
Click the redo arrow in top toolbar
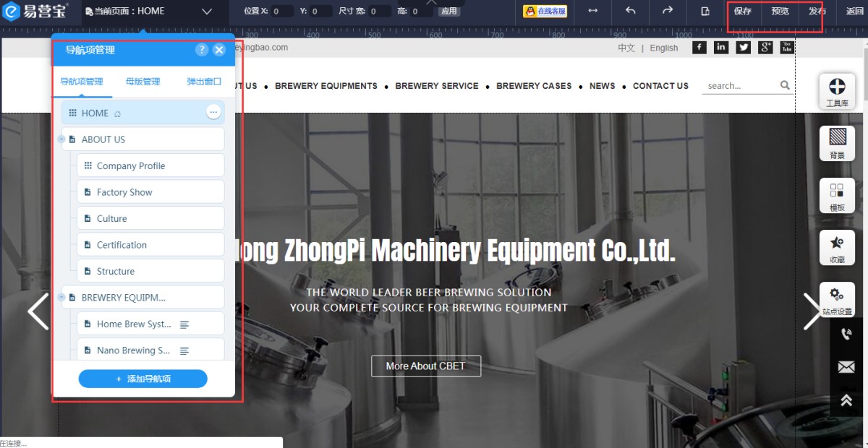click(x=668, y=11)
